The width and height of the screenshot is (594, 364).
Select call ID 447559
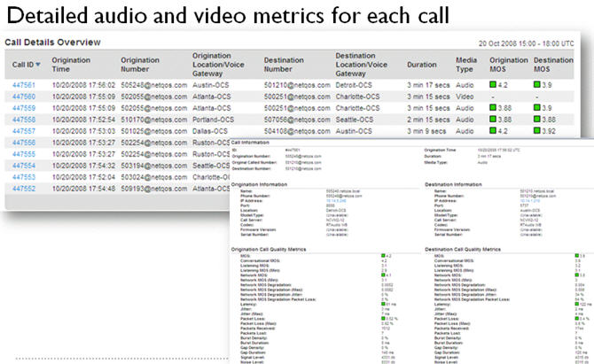(24, 108)
